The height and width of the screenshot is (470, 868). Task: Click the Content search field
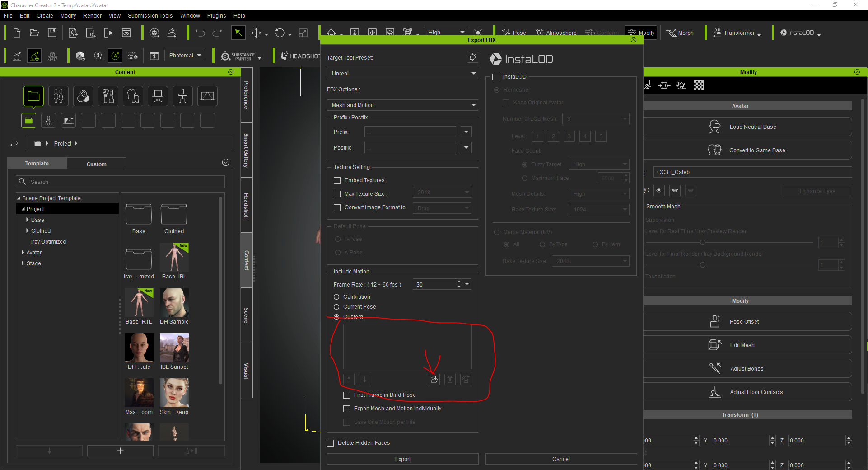120,182
